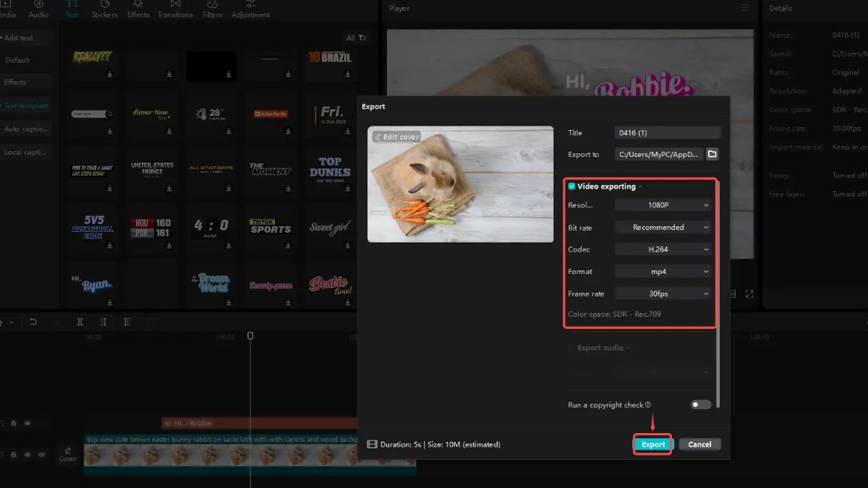
Task: Open the Bit rate dropdown showing Recommended
Action: pos(663,227)
